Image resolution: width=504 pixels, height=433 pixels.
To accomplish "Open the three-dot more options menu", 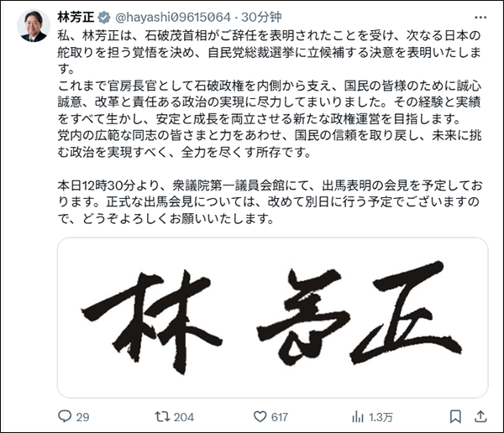I will tap(480, 16).
